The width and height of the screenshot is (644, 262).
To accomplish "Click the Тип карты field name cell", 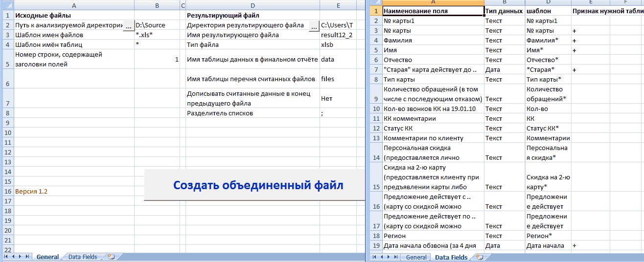I will 433,79.
